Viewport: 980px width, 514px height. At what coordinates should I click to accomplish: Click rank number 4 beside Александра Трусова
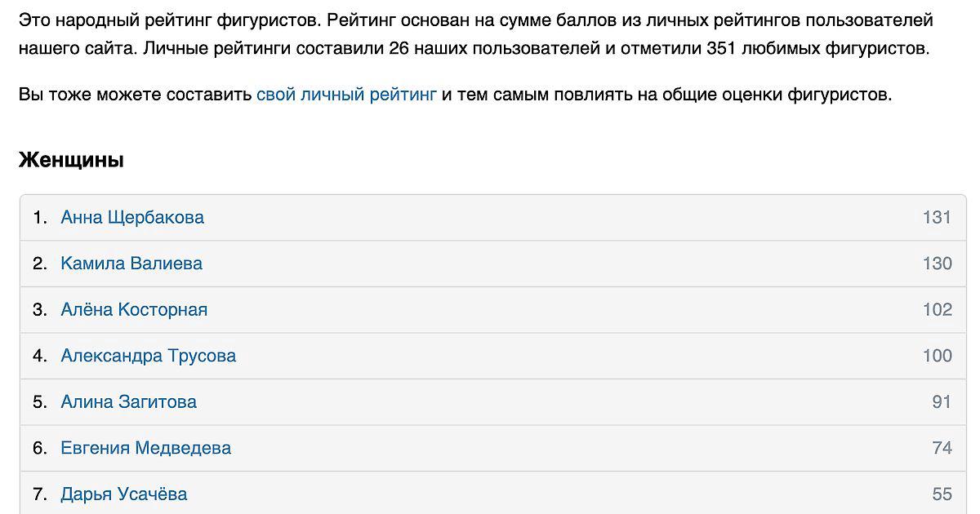(39, 356)
